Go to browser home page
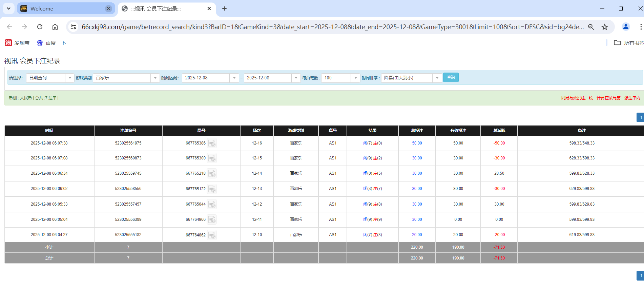644x307 pixels. coord(55,27)
